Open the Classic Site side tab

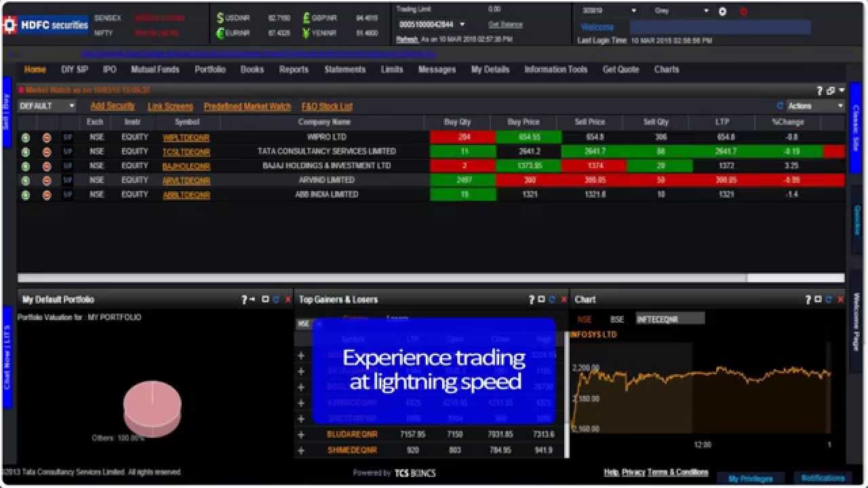tap(856, 127)
